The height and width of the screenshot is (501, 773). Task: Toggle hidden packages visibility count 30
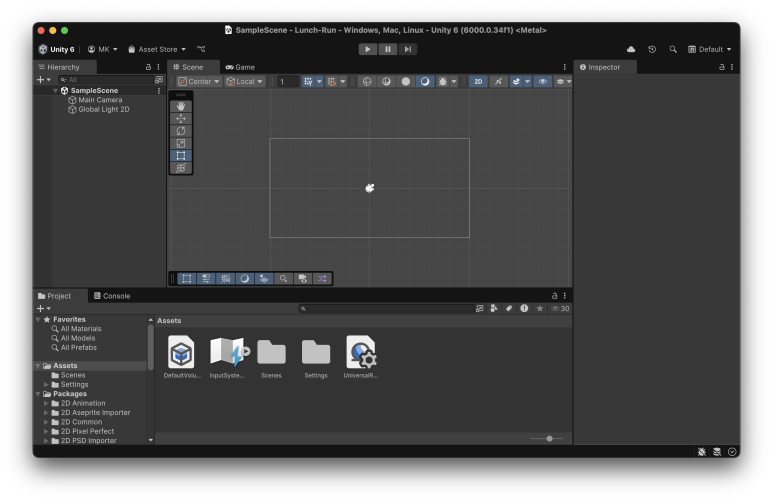(560, 308)
